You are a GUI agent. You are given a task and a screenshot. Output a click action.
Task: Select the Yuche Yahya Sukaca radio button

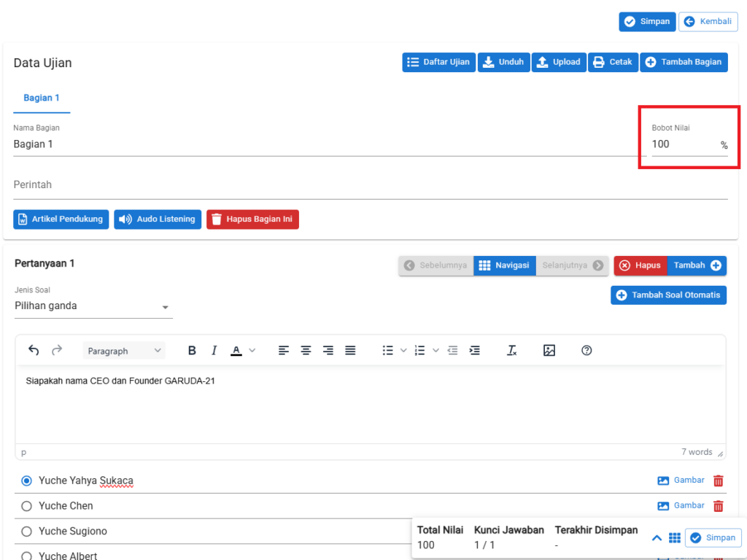tap(27, 481)
